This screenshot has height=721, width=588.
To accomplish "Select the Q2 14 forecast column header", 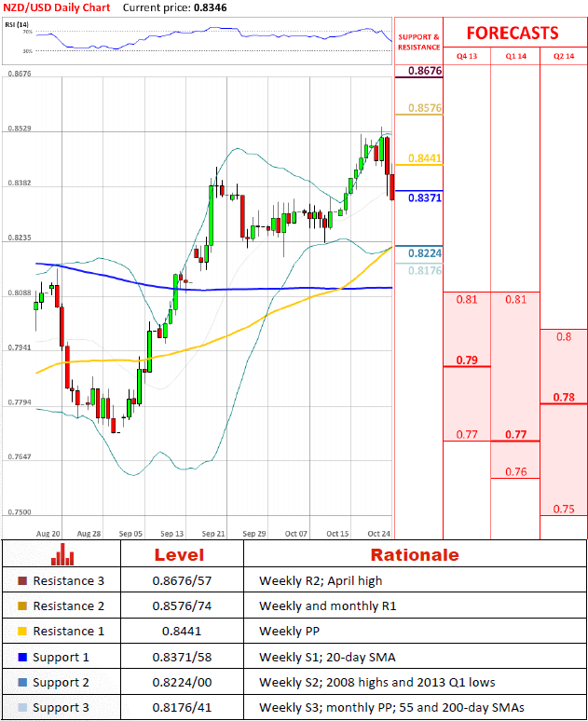I will [564, 56].
